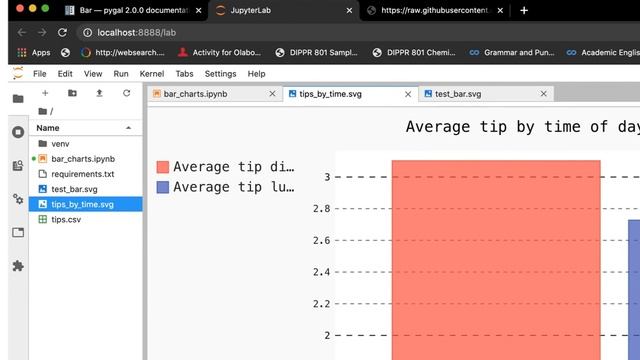640x360 pixels.
Task: Select tips_by_time.svg in file browser
Action: click(86, 204)
